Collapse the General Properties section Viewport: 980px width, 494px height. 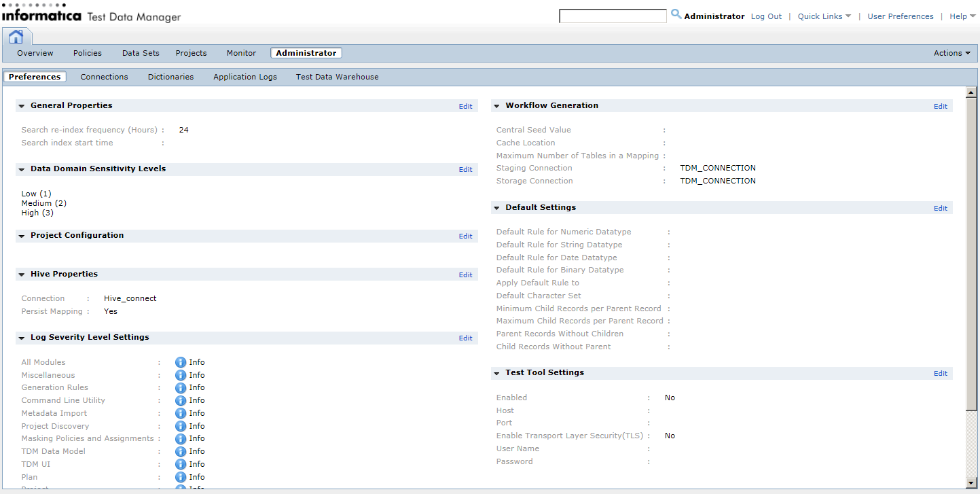22,106
